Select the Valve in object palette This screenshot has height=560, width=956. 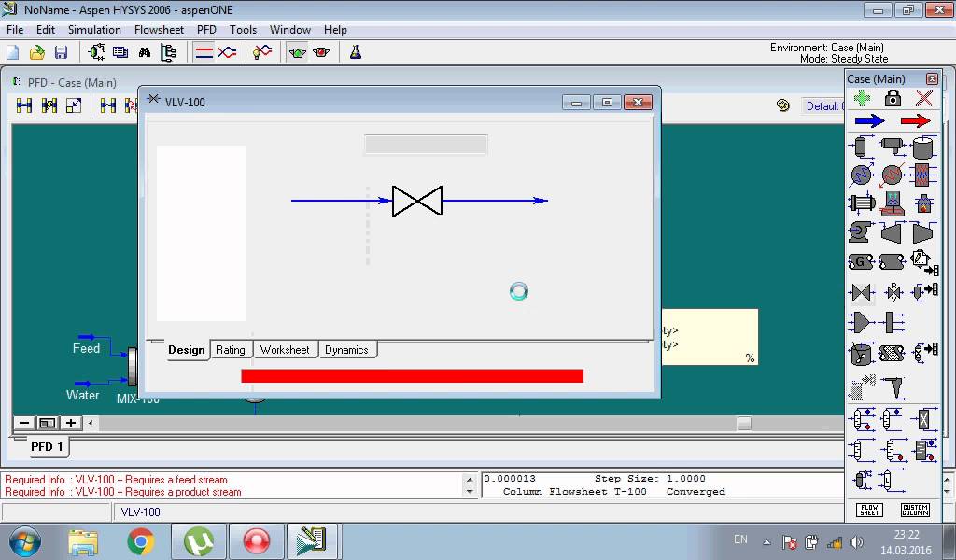point(861,293)
